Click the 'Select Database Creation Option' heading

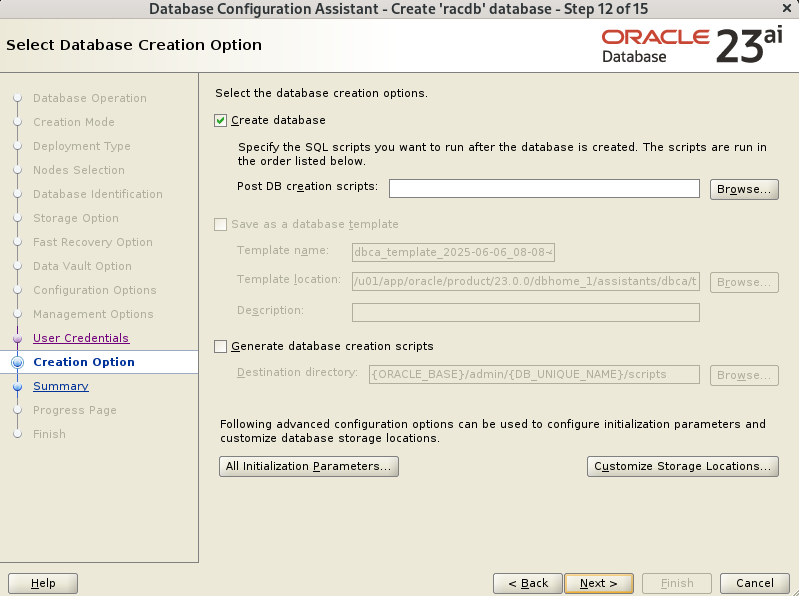[134, 45]
